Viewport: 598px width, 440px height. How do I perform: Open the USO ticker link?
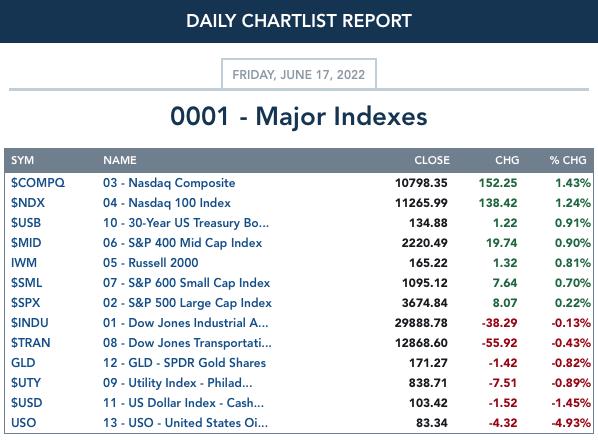coord(24,422)
